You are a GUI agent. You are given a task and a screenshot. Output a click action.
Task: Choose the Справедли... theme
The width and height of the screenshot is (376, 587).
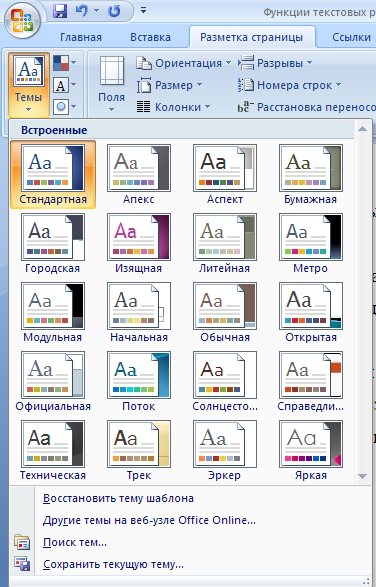point(310,381)
